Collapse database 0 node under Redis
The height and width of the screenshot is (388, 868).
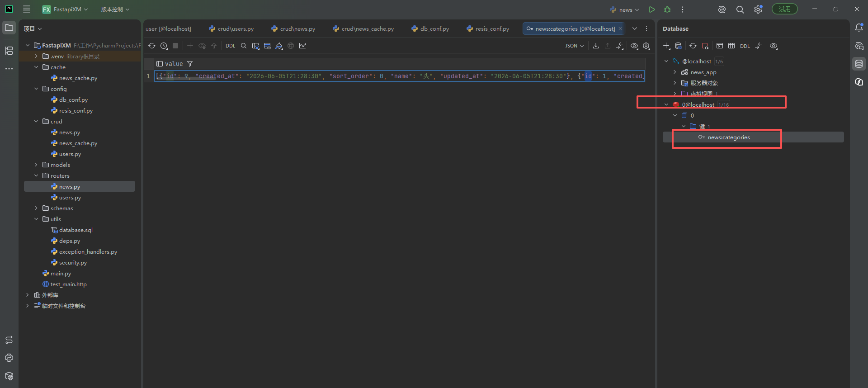[675, 115]
